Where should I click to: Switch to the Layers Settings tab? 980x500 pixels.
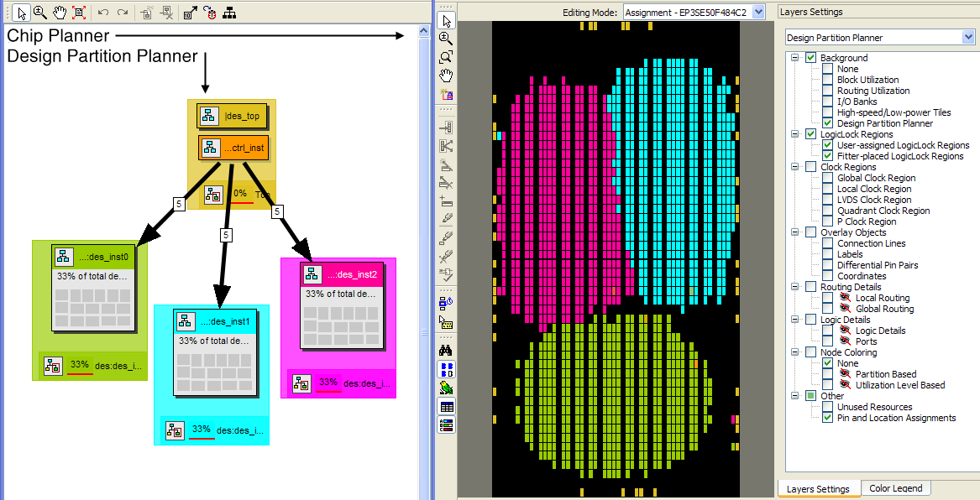point(818,489)
